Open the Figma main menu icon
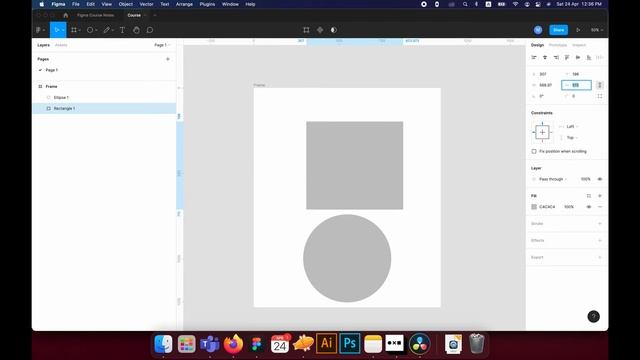 38,30
